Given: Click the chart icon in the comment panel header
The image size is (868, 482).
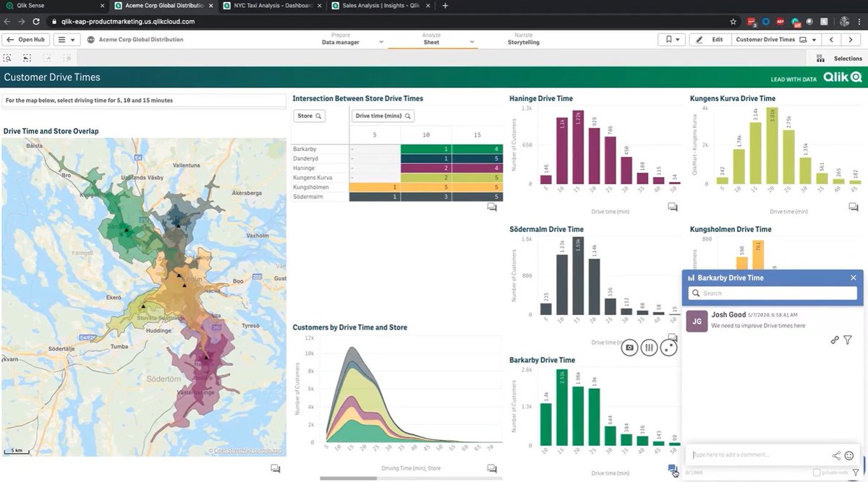Looking at the screenshot, I should pyautogui.click(x=691, y=277).
